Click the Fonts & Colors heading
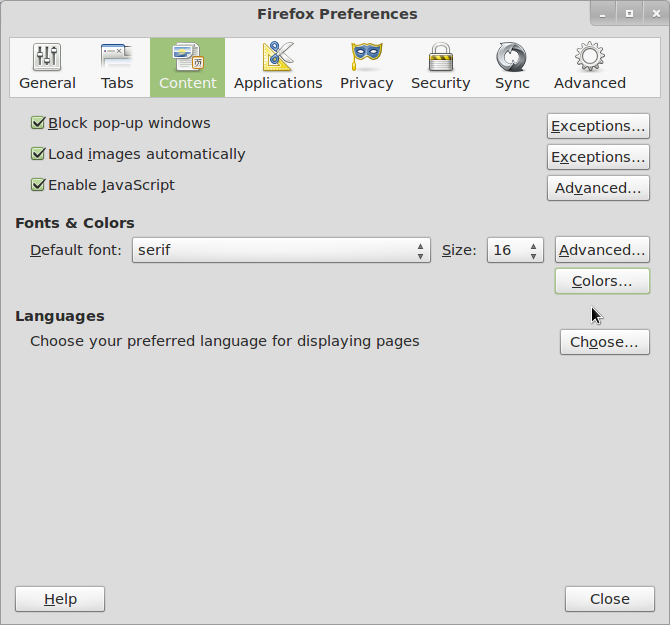This screenshot has width=670, height=625. [x=75, y=223]
